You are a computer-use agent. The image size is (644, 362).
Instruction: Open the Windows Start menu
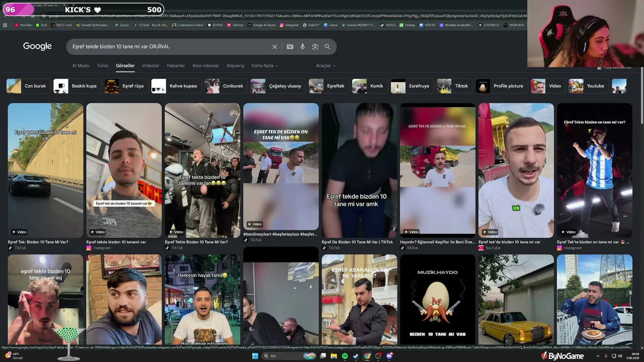(255, 356)
